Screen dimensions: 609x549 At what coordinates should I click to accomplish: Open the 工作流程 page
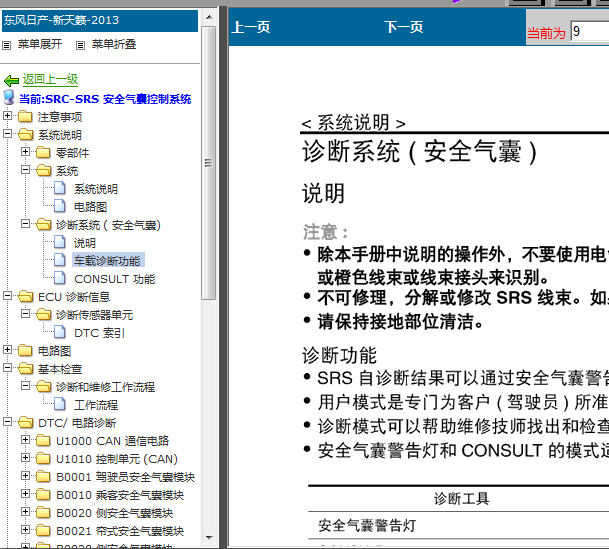[96, 405]
